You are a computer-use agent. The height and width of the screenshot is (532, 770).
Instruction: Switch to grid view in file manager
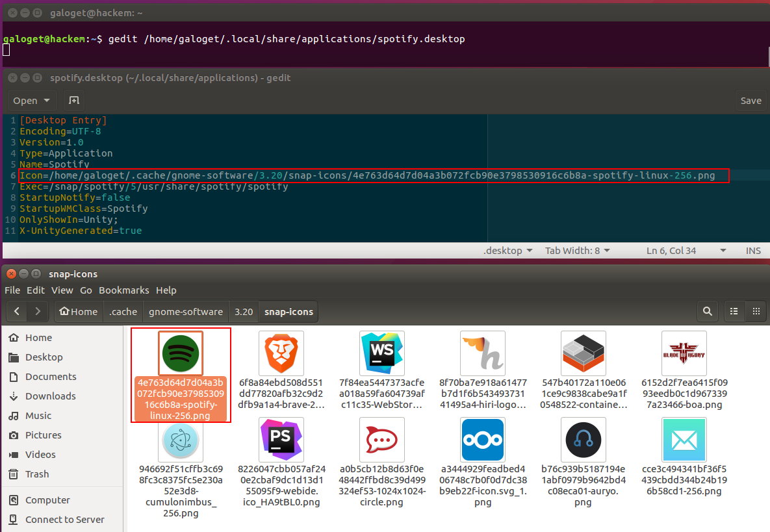point(756,311)
